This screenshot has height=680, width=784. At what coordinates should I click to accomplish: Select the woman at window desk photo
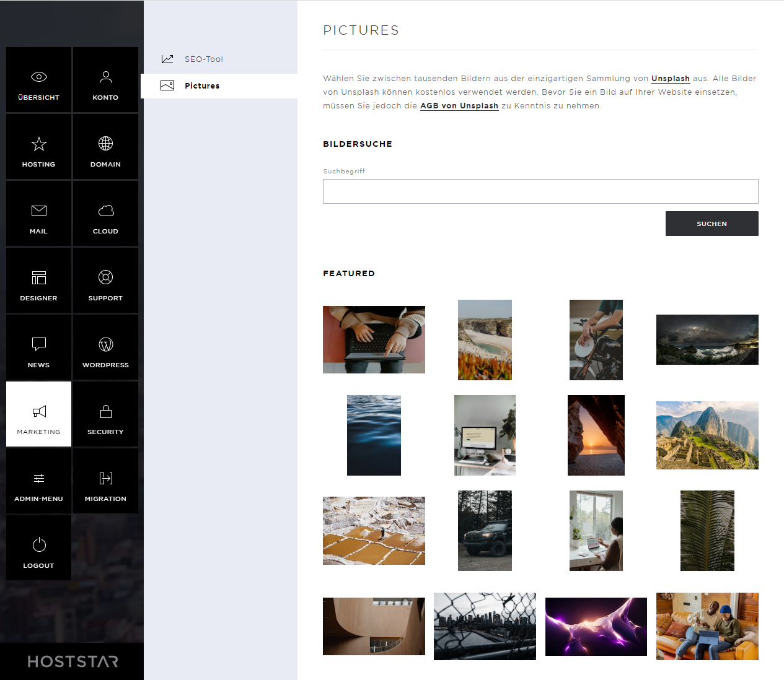click(596, 531)
